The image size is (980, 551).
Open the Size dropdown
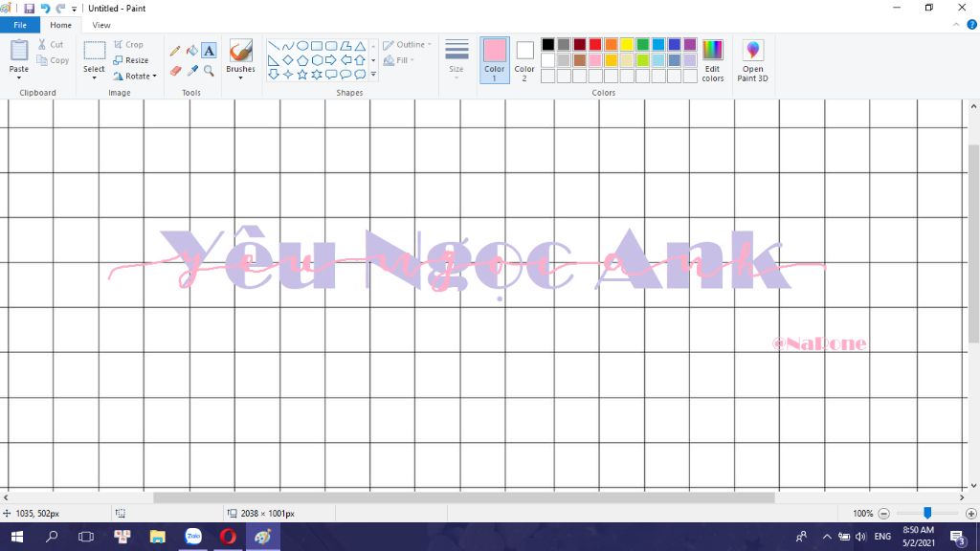[457, 60]
